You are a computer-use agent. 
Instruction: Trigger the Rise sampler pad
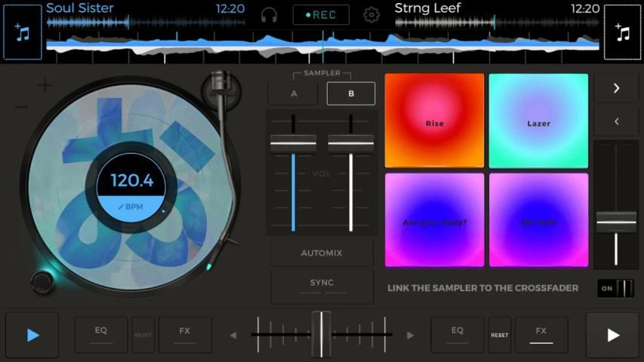coord(434,121)
